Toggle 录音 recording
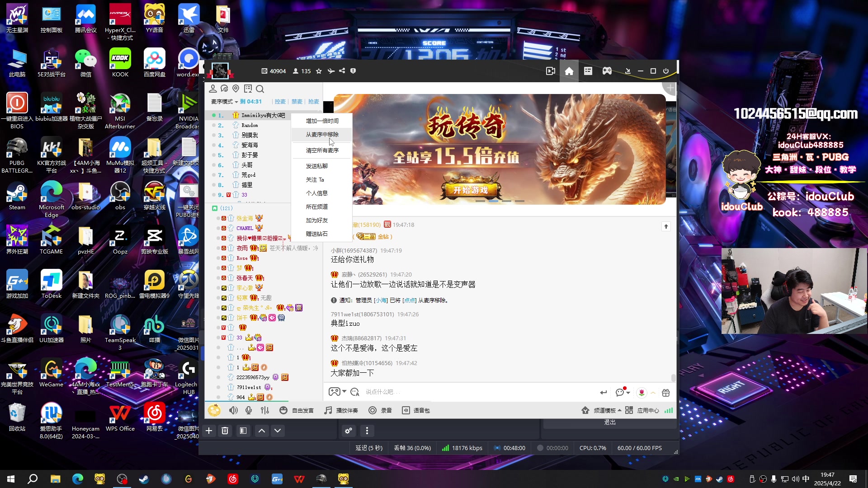 pyautogui.click(x=380, y=410)
